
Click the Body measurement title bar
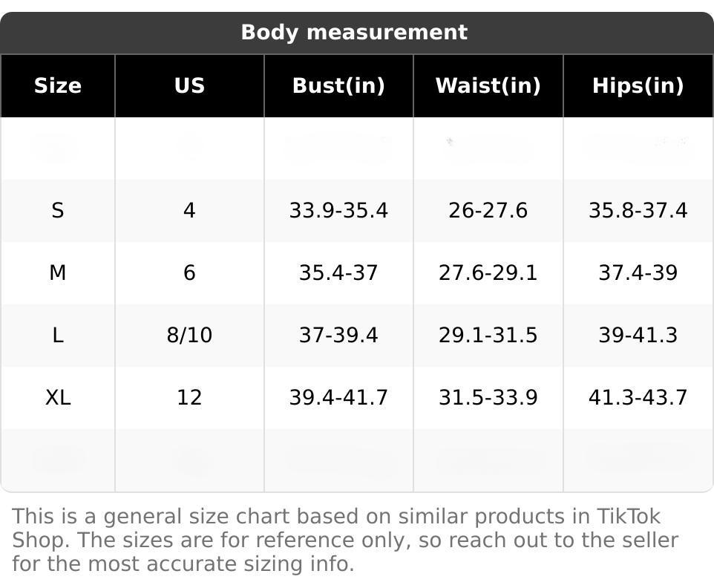pyautogui.click(x=354, y=33)
